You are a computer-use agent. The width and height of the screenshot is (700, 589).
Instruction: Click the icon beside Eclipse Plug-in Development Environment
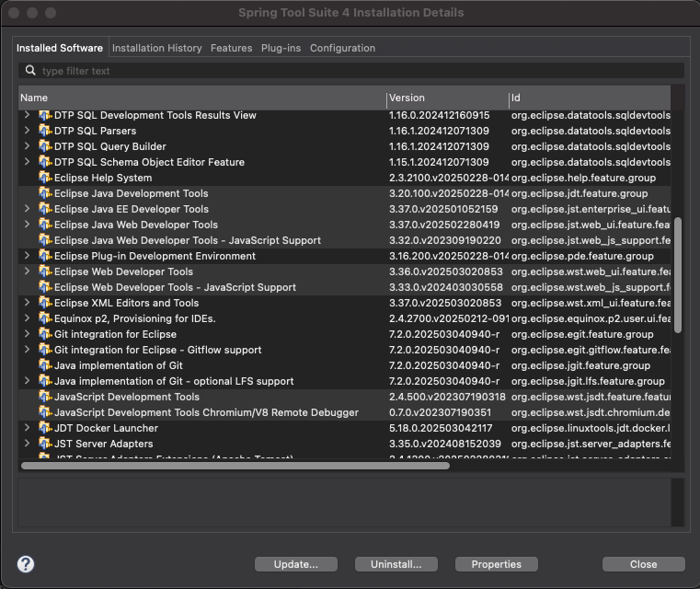[45, 256]
